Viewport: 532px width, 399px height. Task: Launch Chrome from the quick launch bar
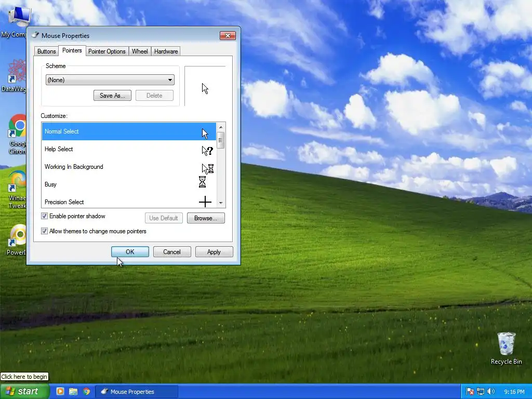point(87,392)
